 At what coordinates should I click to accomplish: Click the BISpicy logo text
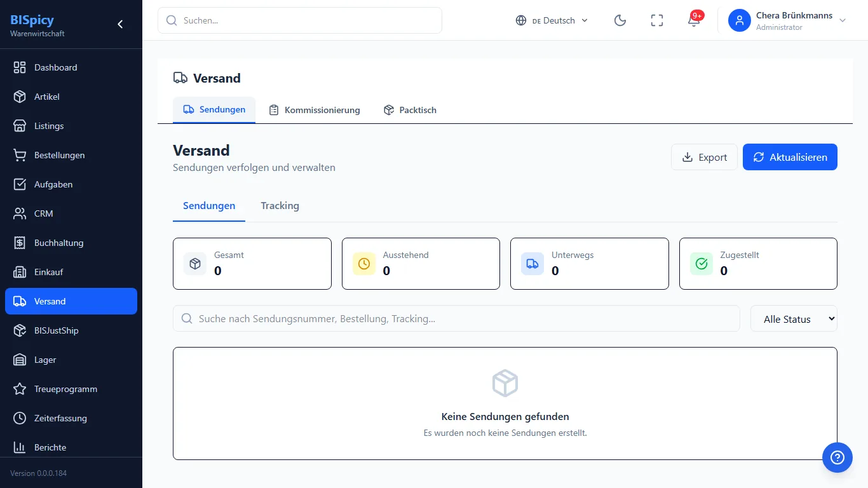tap(32, 20)
